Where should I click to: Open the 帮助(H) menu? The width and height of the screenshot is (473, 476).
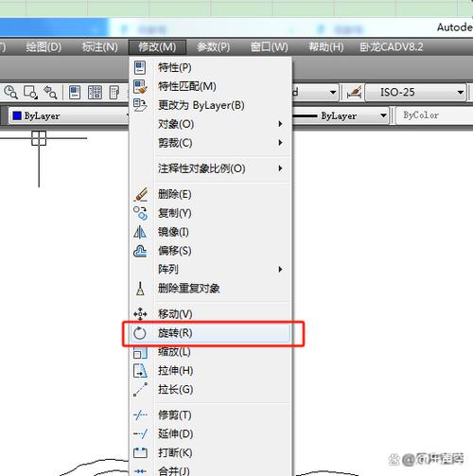pyautogui.click(x=325, y=47)
